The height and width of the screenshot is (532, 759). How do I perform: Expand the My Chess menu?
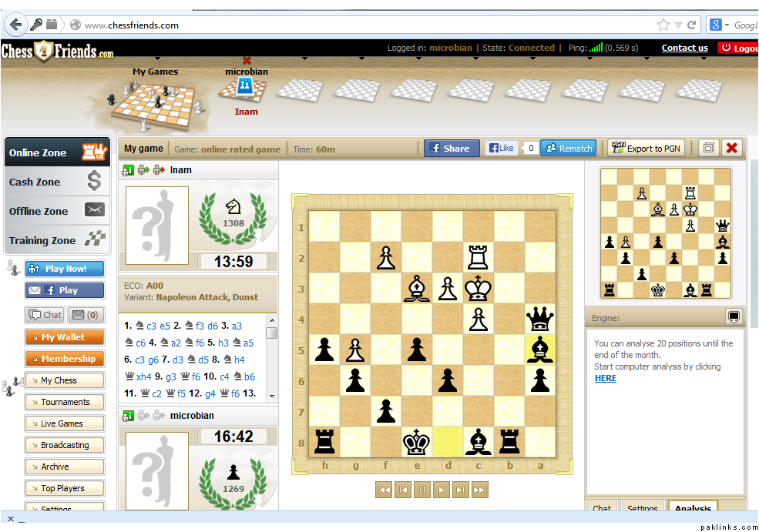(x=65, y=380)
